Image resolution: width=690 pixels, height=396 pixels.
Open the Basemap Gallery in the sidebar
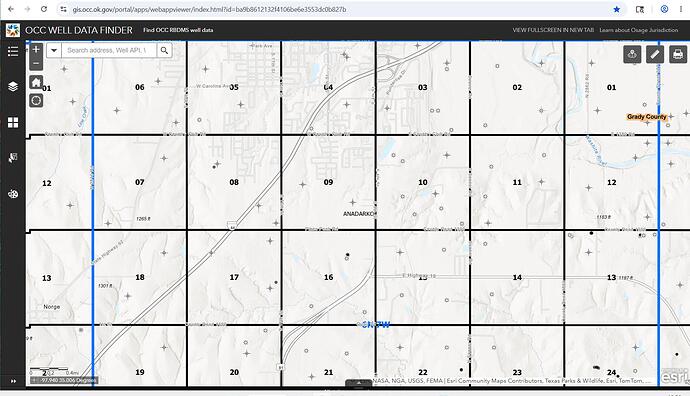click(x=13, y=122)
